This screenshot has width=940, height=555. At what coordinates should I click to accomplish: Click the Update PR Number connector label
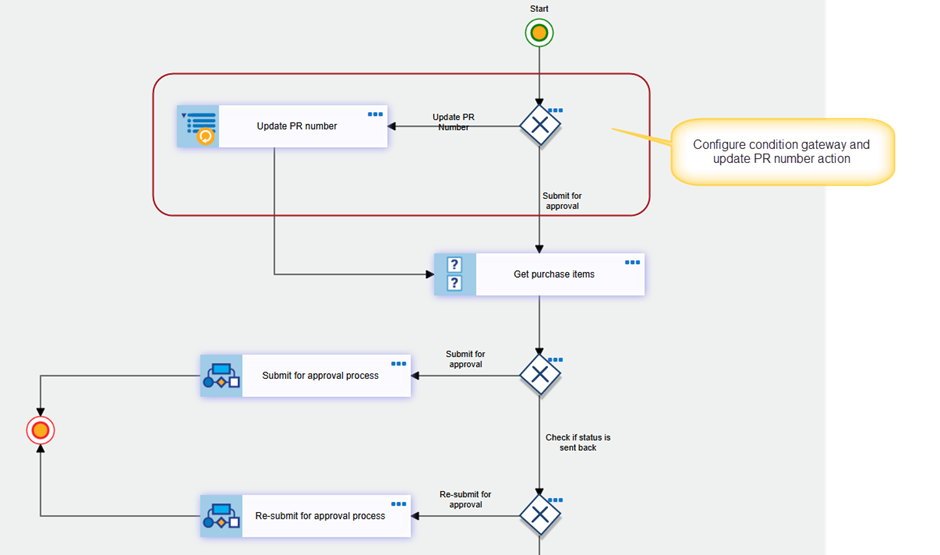click(x=453, y=122)
